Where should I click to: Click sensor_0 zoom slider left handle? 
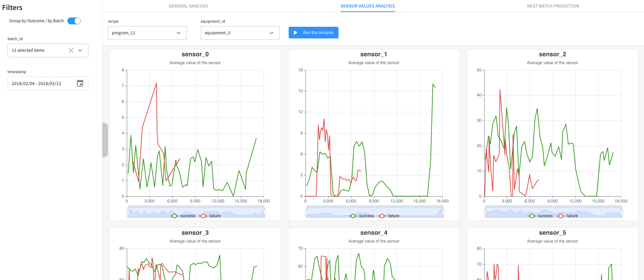[128, 213]
